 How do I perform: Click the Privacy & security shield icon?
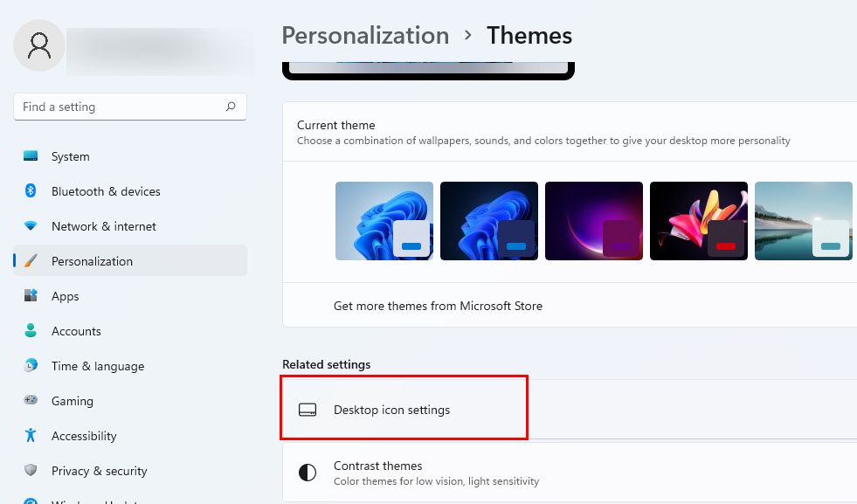[x=29, y=471]
